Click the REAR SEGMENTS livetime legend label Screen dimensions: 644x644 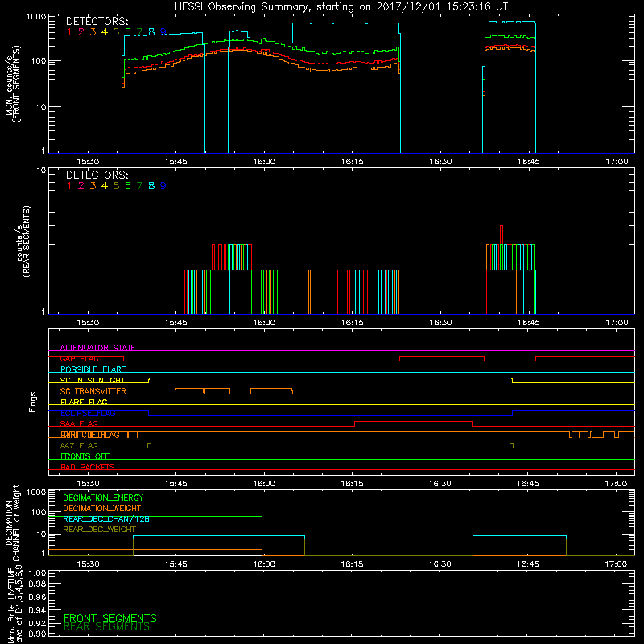[x=106, y=627]
